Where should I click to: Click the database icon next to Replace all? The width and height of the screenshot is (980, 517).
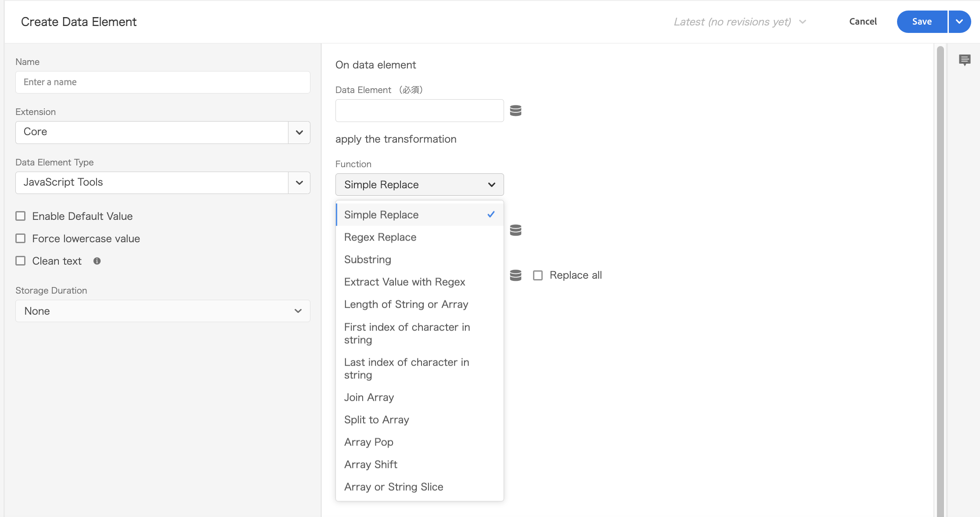point(515,274)
